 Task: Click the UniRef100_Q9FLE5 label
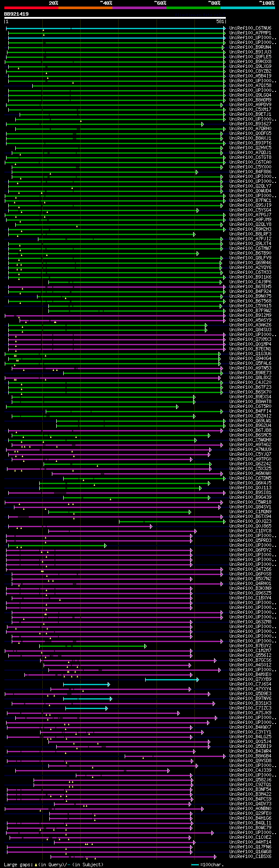coord(250,57)
